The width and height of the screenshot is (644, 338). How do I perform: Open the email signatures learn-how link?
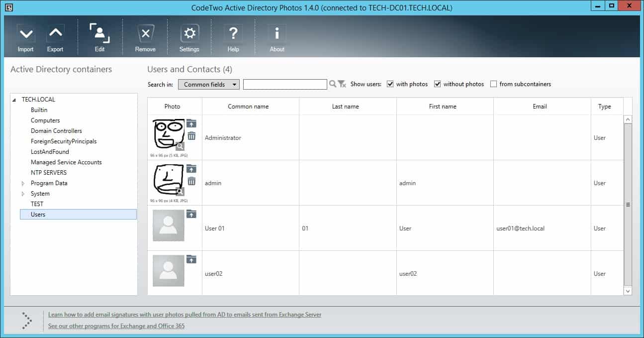tap(184, 315)
